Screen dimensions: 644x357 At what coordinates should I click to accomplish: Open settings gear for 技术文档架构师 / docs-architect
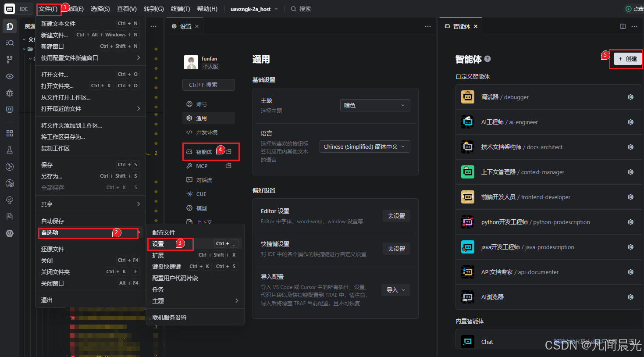(630, 147)
